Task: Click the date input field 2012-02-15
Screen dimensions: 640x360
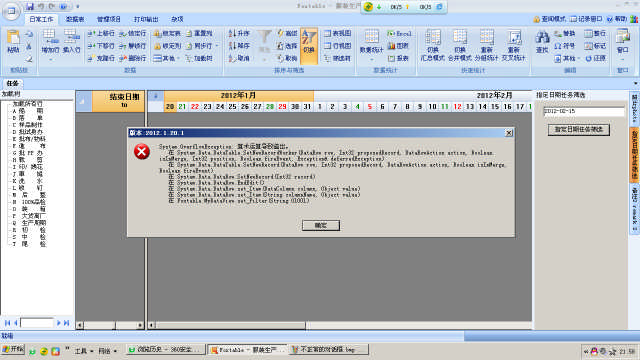Action: (x=584, y=111)
